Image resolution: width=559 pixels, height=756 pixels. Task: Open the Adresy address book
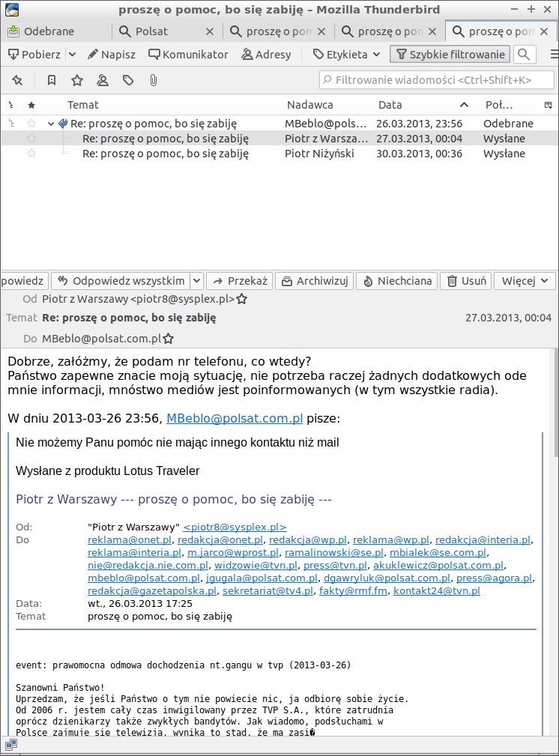[x=266, y=55]
